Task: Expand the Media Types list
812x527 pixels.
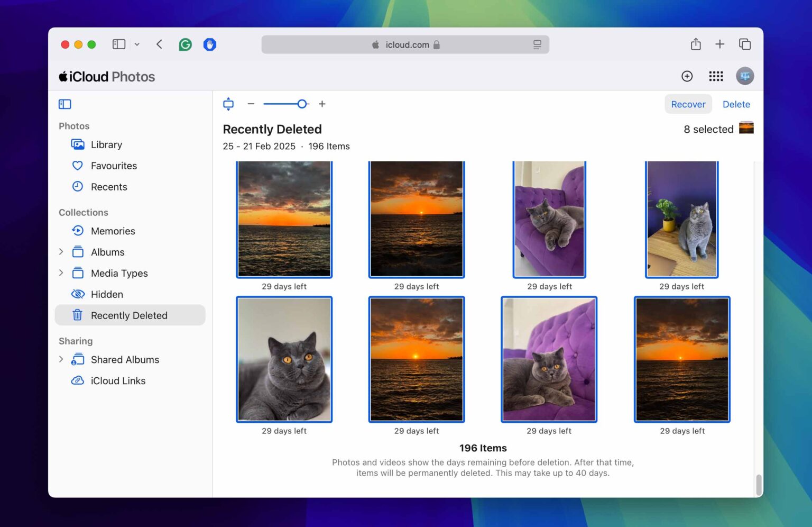Action: pyautogui.click(x=61, y=273)
